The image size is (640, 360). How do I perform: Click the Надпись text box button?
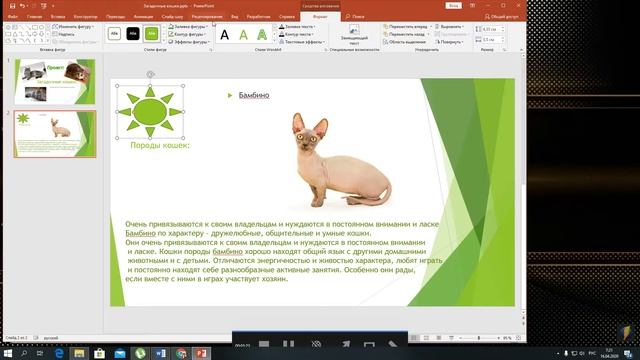tap(64, 34)
